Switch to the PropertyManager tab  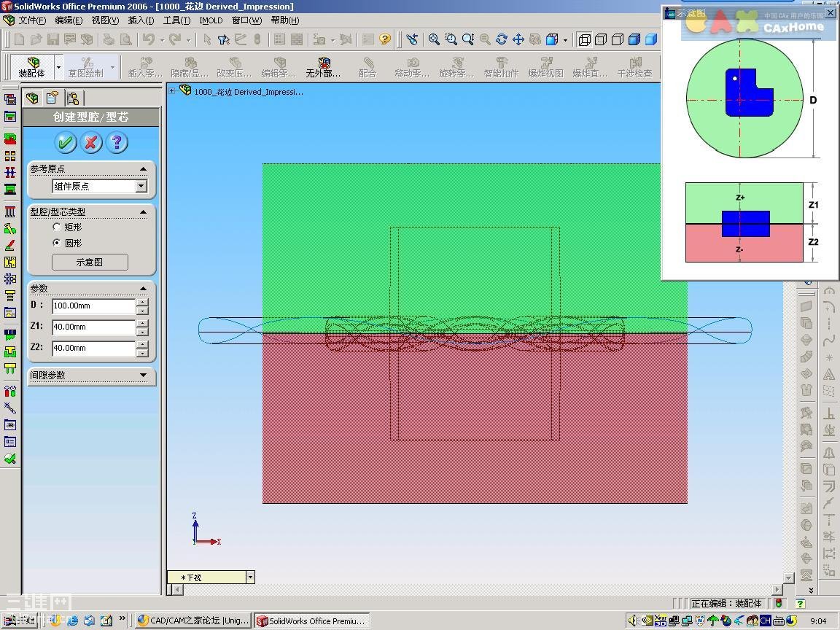click(x=52, y=98)
